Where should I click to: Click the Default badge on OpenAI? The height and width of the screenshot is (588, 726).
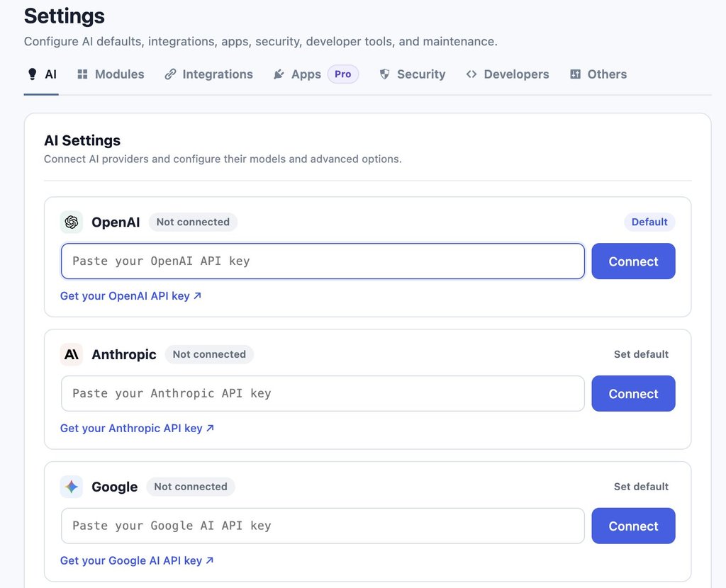[649, 222]
